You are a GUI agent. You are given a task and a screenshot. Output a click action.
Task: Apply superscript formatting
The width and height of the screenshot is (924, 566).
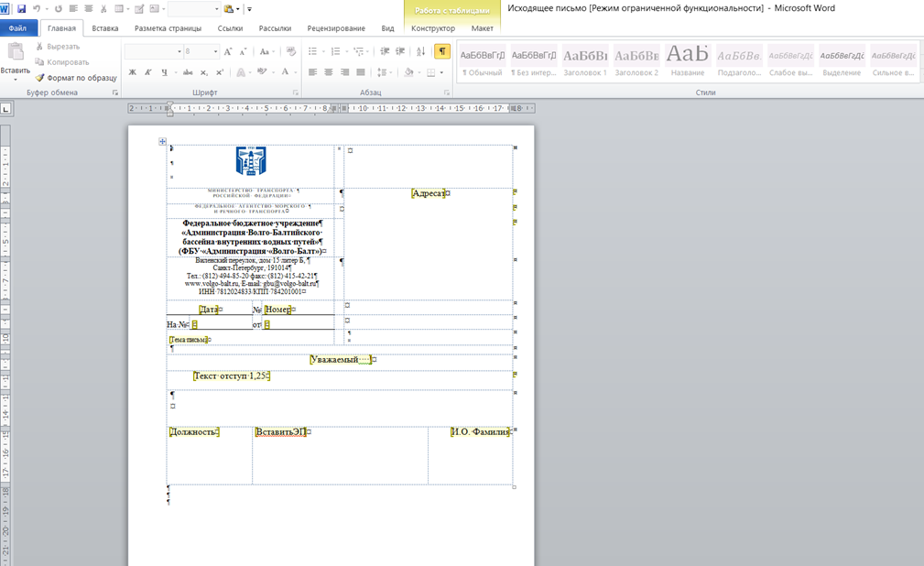click(x=220, y=72)
